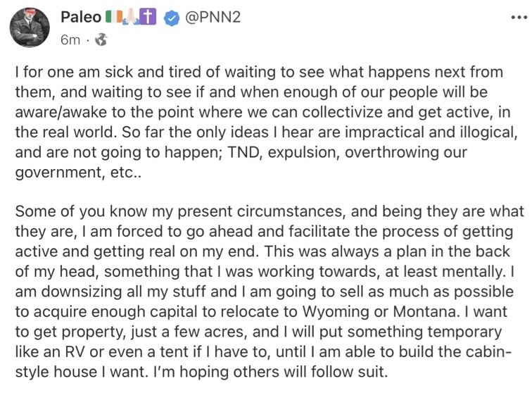Click the purple cross emoji
The height and width of the screenshot is (393, 532).
tap(146, 17)
